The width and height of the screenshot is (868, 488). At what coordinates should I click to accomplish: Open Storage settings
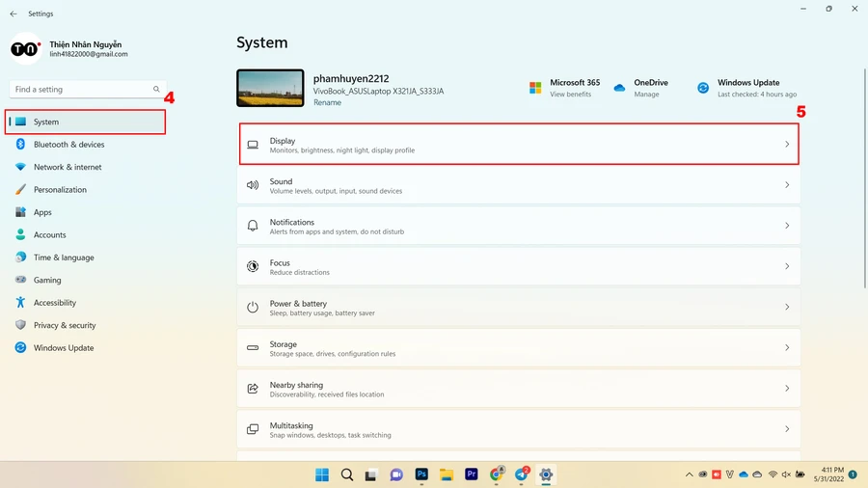(519, 347)
